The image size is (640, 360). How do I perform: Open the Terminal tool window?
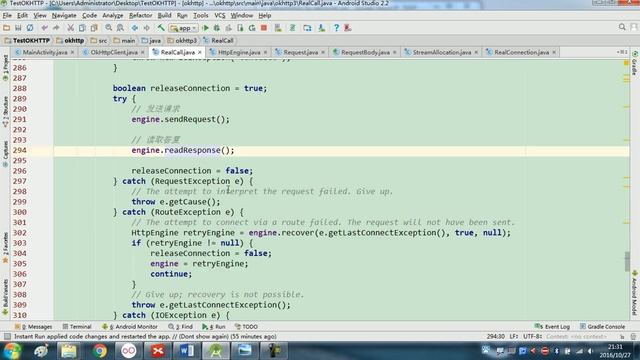(x=77, y=327)
